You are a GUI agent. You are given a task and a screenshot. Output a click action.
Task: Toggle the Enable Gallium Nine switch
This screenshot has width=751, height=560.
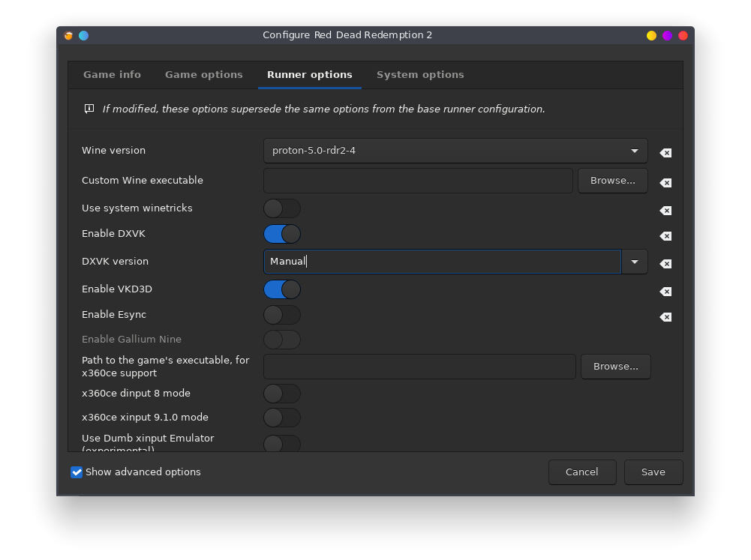(x=282, y=340)
